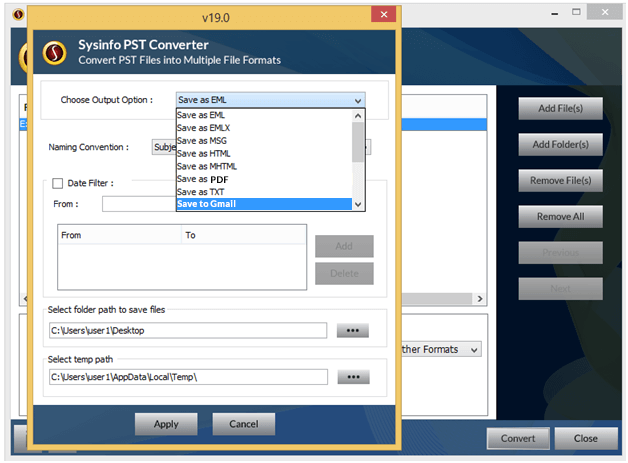Screen dimensions: 628x463
Task: Maximize the main converter window
Action: click(576, 12)
